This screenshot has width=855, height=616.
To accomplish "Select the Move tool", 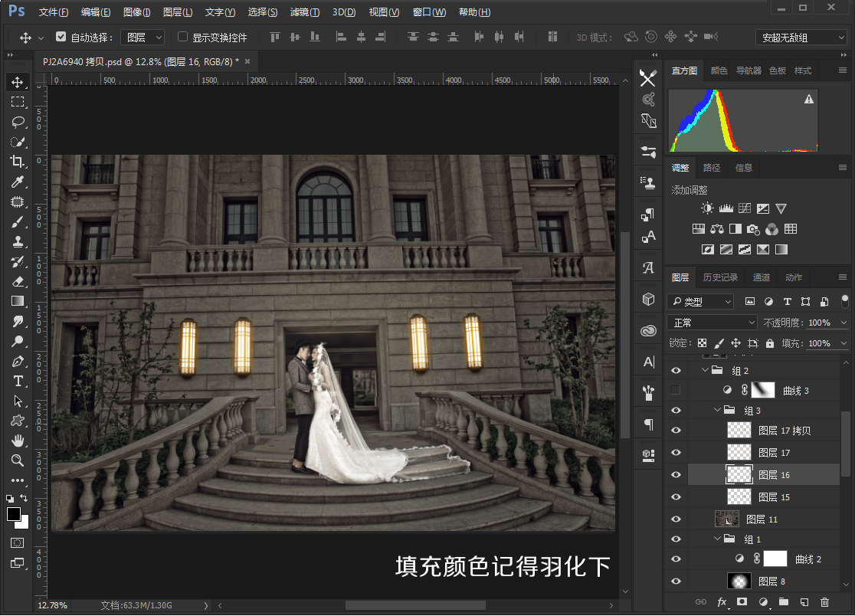I will coord(18,82).
